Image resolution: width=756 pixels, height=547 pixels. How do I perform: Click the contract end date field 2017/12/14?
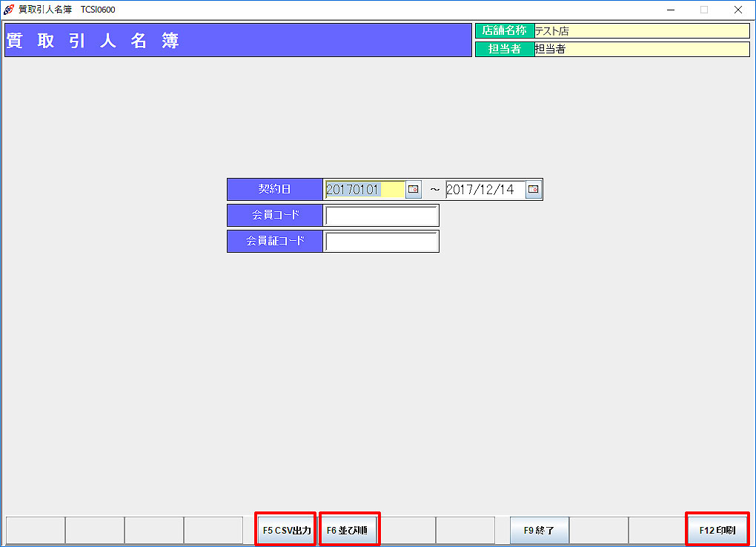[485, 190]
